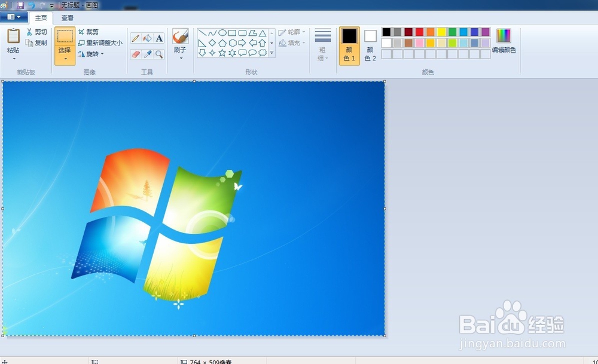Click 重新调整大小 resize button
This screenshot has width=598, height=364.
(100, 42)
